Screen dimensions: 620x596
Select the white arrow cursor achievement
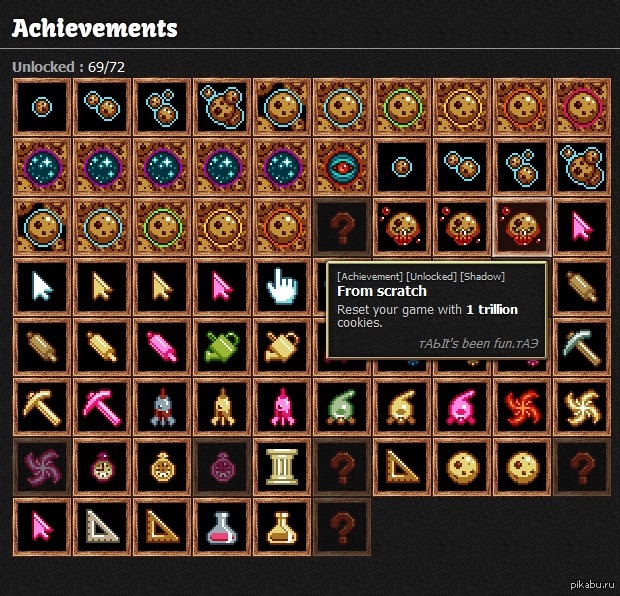pyautogui.click(x=42, y=287)
